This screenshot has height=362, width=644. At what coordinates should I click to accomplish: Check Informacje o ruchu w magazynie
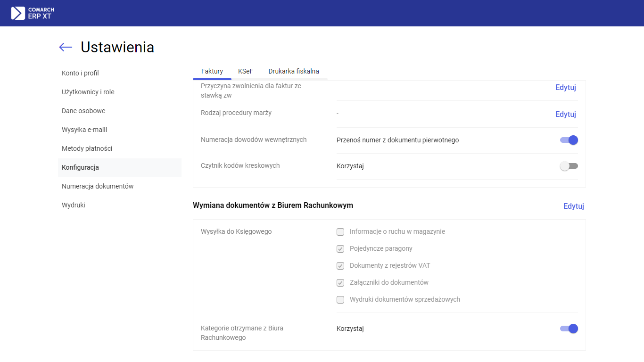click(x=340, y=232)
